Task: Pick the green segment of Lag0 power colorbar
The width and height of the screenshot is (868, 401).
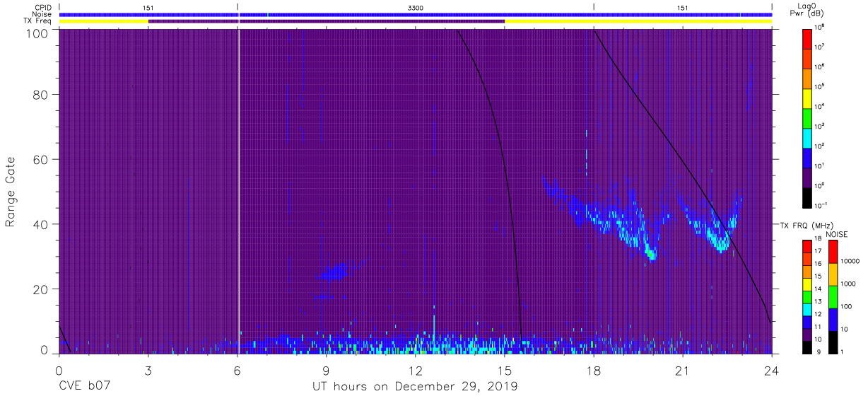Action: pyautogui.click(x=807, y=117)
